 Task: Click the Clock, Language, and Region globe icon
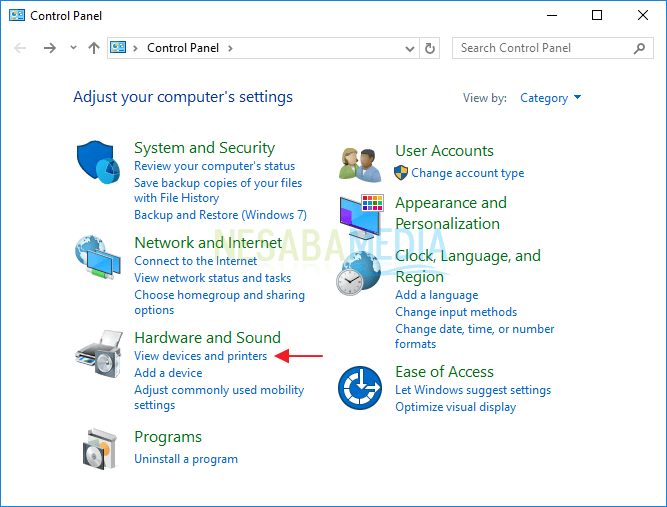tap(359, 273)
